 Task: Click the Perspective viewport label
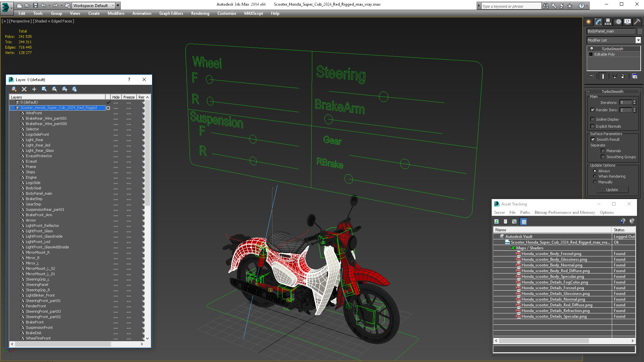[20, 21]
